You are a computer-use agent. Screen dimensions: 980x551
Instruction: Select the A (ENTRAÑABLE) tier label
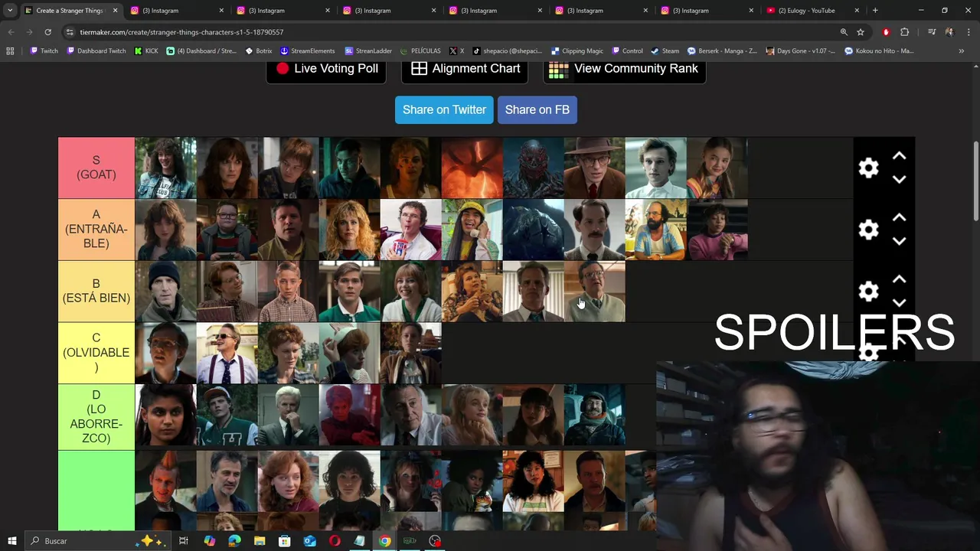(96, 230)
